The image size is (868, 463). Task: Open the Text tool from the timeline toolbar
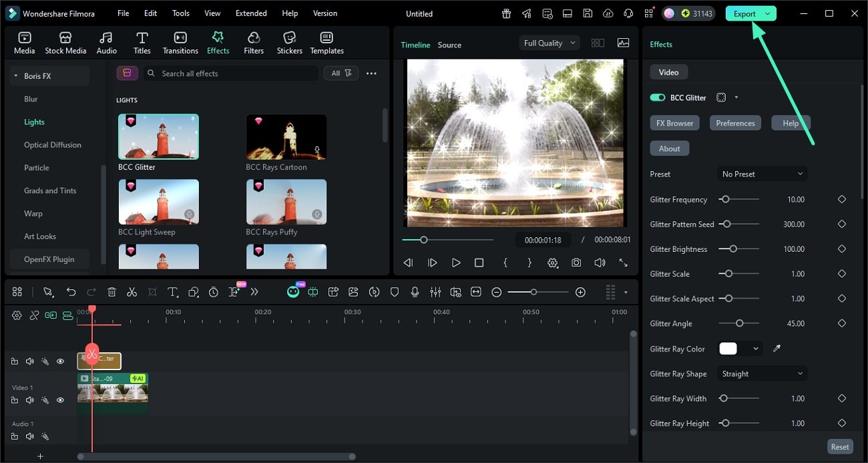[173, 292]
